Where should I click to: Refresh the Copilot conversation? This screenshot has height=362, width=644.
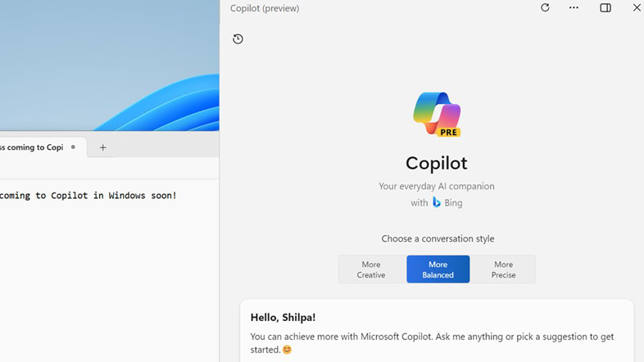point(545,8)
